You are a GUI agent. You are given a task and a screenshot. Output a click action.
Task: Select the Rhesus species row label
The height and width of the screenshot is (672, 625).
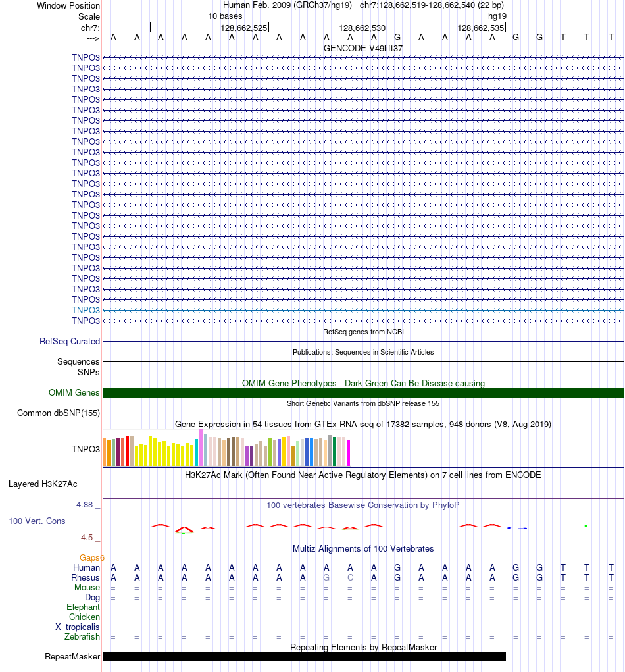(x=86, y=577)
